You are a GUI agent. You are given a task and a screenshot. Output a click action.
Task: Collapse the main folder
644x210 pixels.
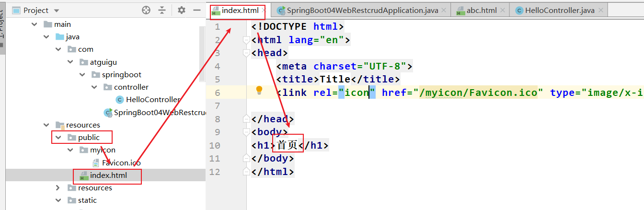pyautogui.click(x=34, y=24)
